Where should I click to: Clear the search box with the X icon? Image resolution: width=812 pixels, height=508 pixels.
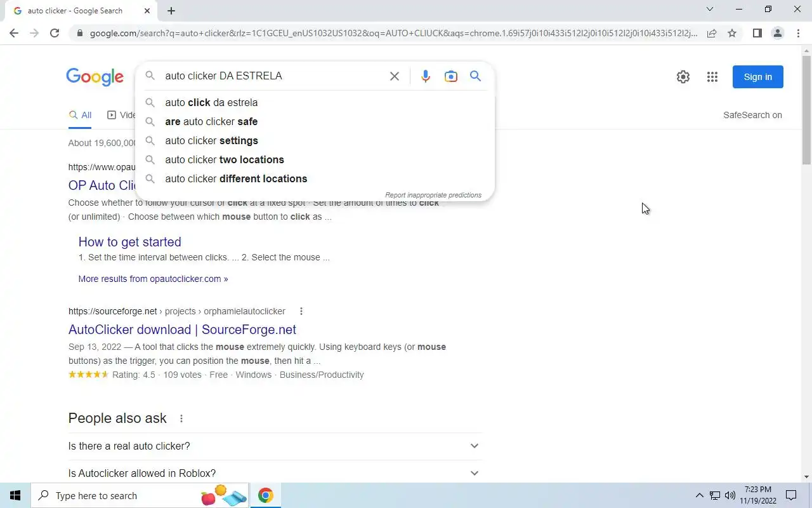point(394,76)
